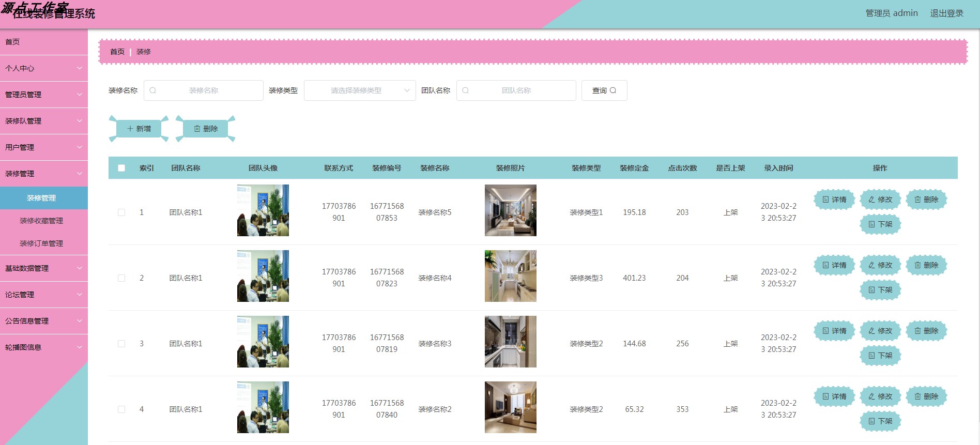980x445 pixels.
Task: Expand the 用户管理 sidebar menu
Action: (x=44, y=147)
